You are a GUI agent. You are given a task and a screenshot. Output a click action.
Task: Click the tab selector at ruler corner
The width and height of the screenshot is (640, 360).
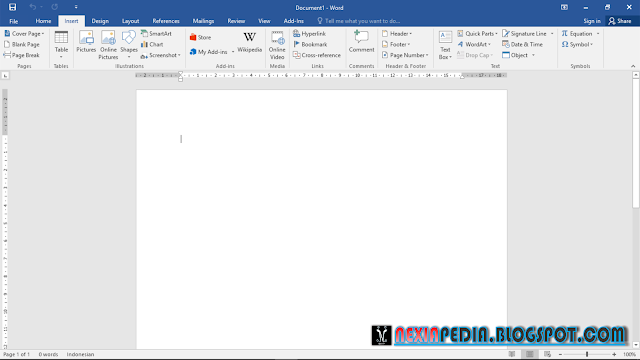tap(5, 76)
